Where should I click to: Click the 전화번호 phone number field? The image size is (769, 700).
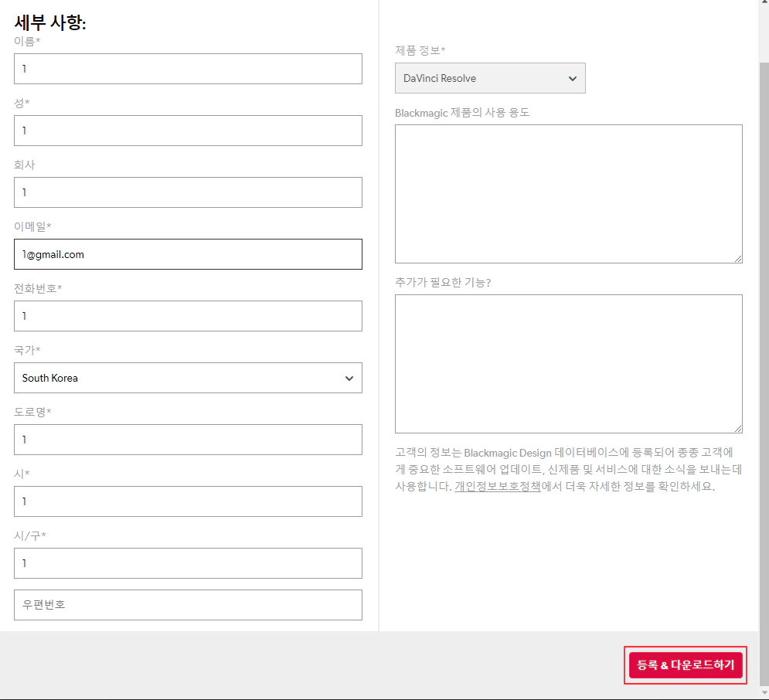[x=188, y=316]
